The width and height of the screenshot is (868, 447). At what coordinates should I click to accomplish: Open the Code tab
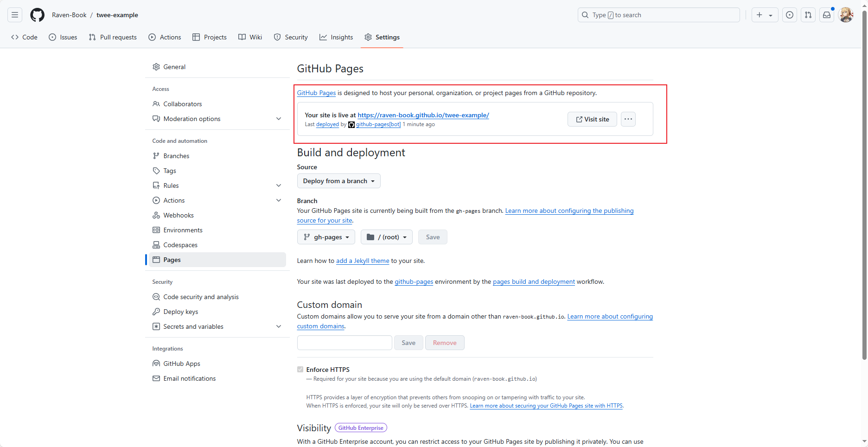click(x=24, y=37)
